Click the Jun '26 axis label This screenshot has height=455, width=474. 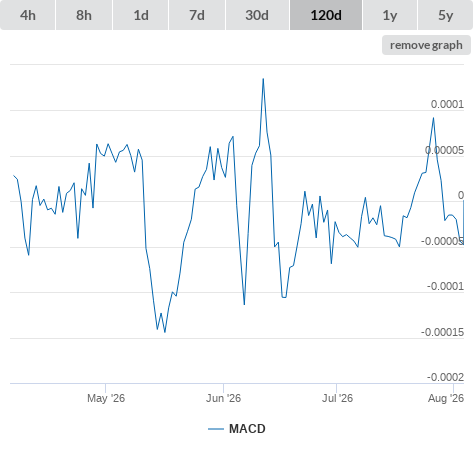223,398
